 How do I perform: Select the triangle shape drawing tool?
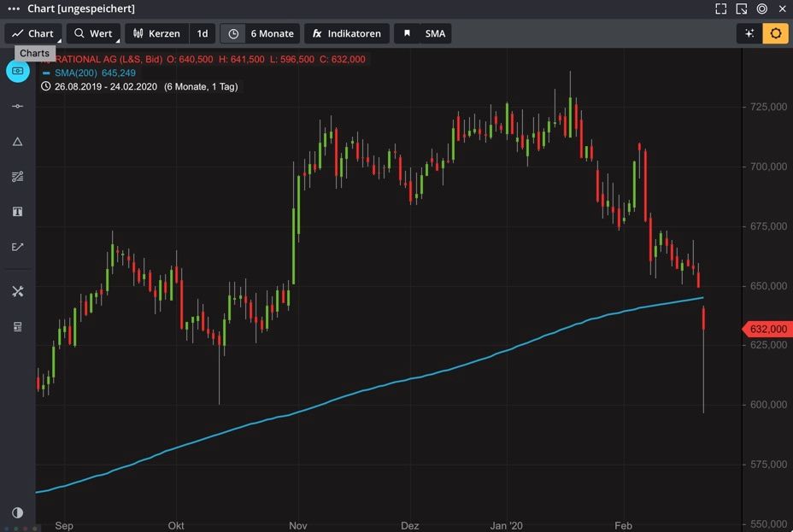pyautogui.click(x=17, y=142)
